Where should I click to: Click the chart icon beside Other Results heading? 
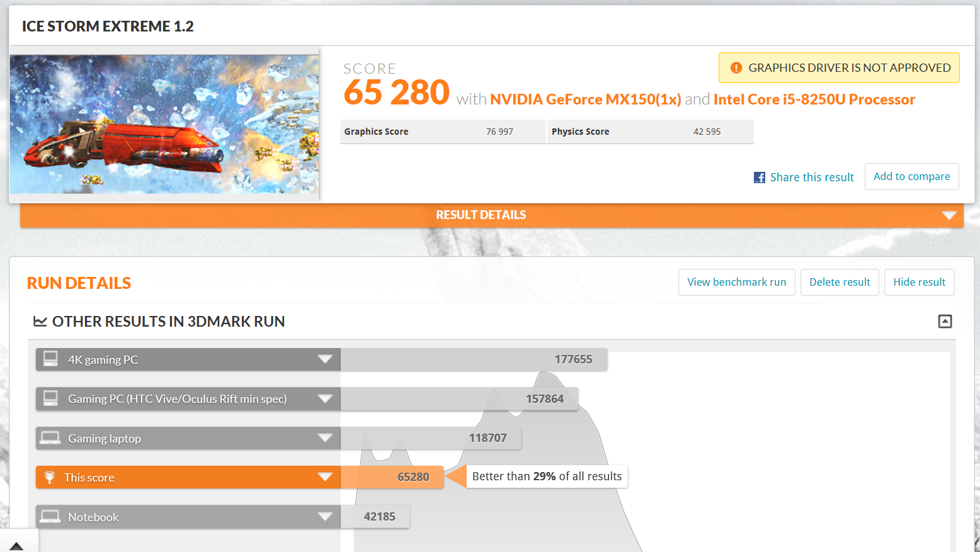[40, 322]
